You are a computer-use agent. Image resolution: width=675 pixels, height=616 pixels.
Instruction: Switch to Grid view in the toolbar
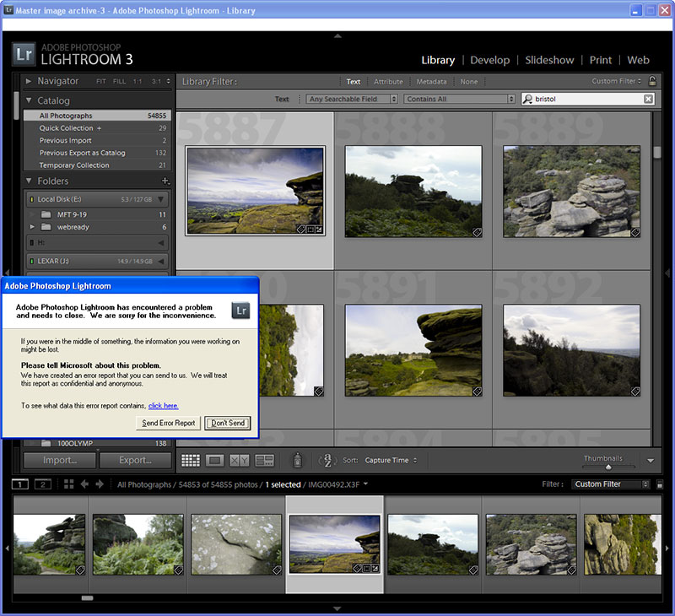191,461
